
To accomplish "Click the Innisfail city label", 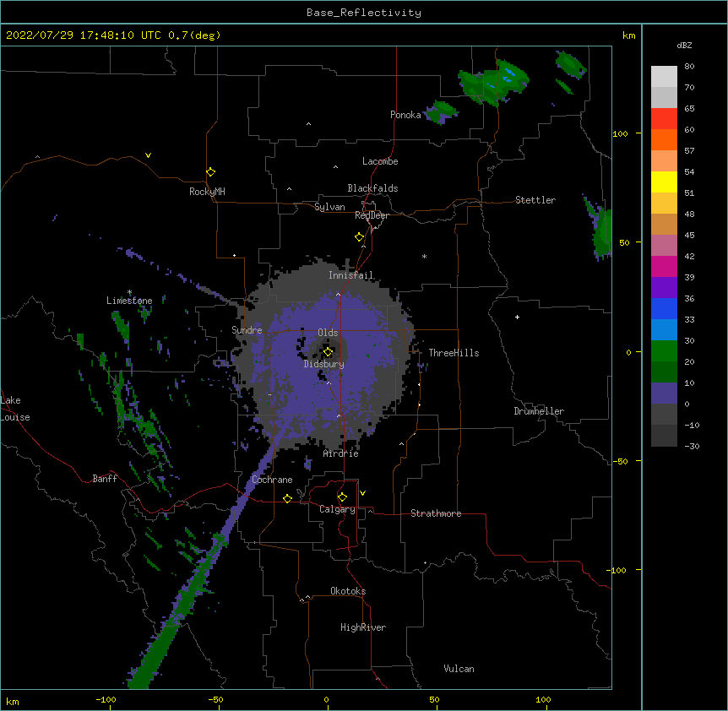I will pyautogui.click(x=350, y=275).
